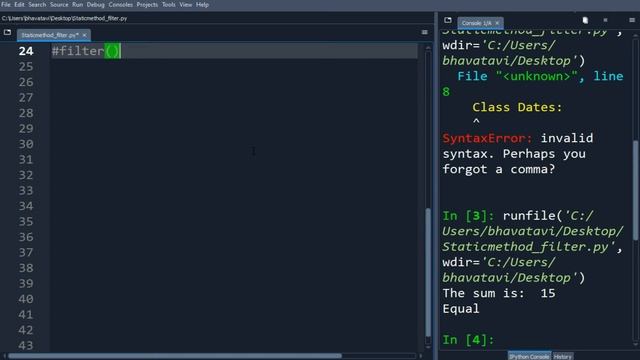Viewport: 640px width, 360px height.
Task: Open the Projects menu
Action: (147, 4)
